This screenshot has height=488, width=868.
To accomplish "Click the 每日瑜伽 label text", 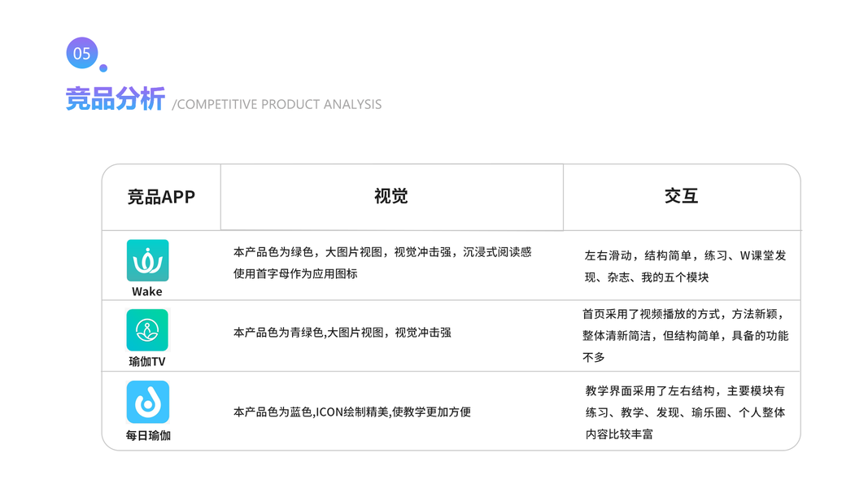I will 148,435.
